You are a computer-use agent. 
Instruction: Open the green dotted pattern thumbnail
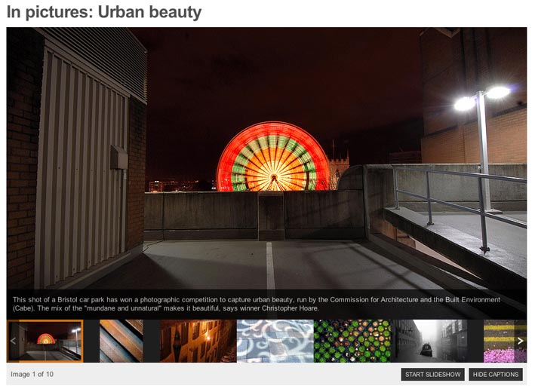click(352, 341)
